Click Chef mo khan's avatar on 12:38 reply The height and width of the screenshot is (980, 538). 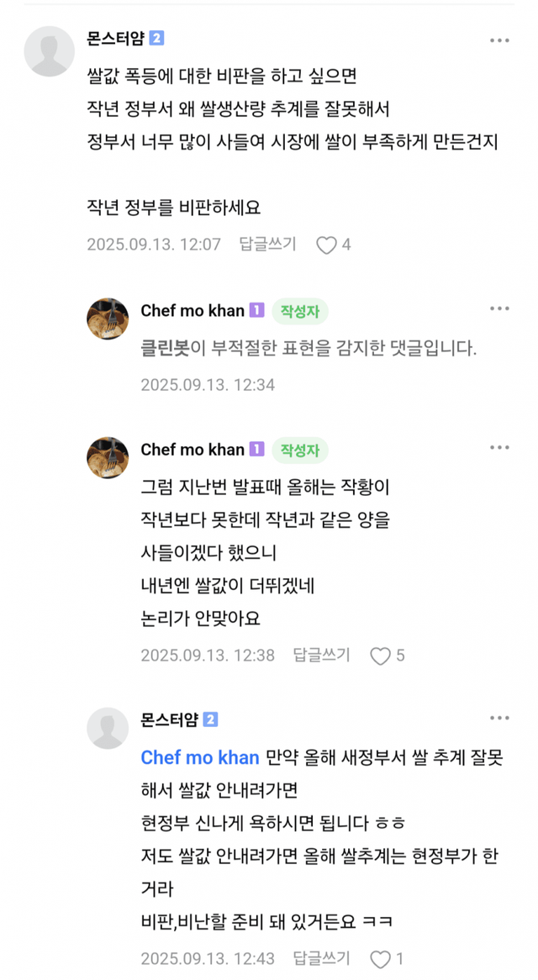(108, 457)
